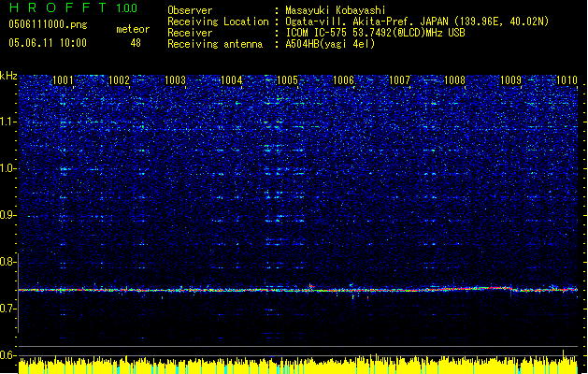Select the A504HB(yagi 4el) antenna text
Viewport: 588px width, 374px height.
click(x=330, y=44)
